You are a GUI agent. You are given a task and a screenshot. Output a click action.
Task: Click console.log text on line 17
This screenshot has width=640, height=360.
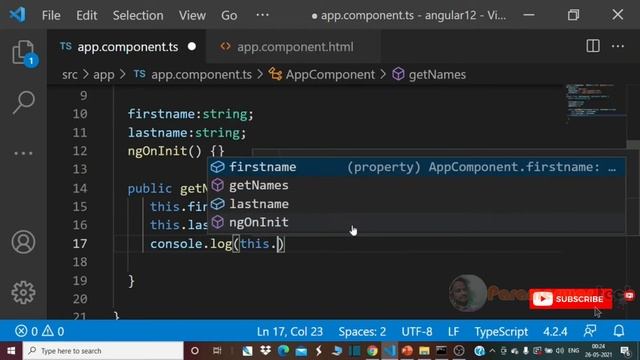191,244
